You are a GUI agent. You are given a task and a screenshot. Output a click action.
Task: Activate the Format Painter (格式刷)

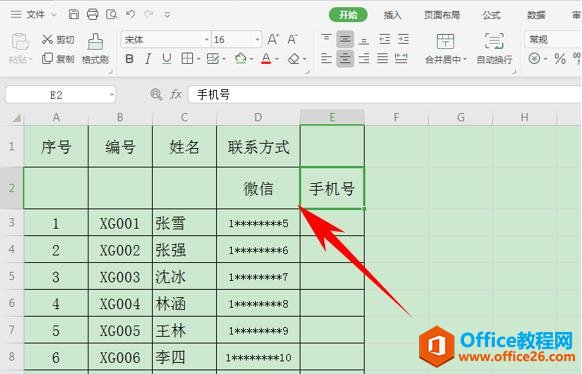coord(95,48)
